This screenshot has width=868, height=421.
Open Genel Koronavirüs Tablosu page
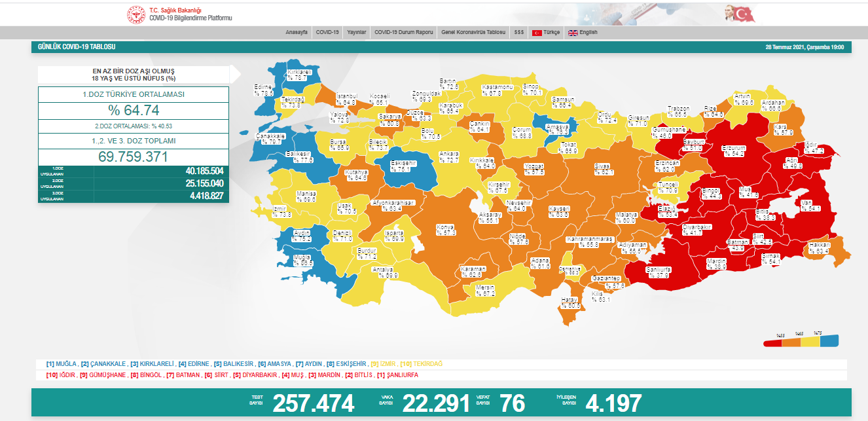coord(473,32)
